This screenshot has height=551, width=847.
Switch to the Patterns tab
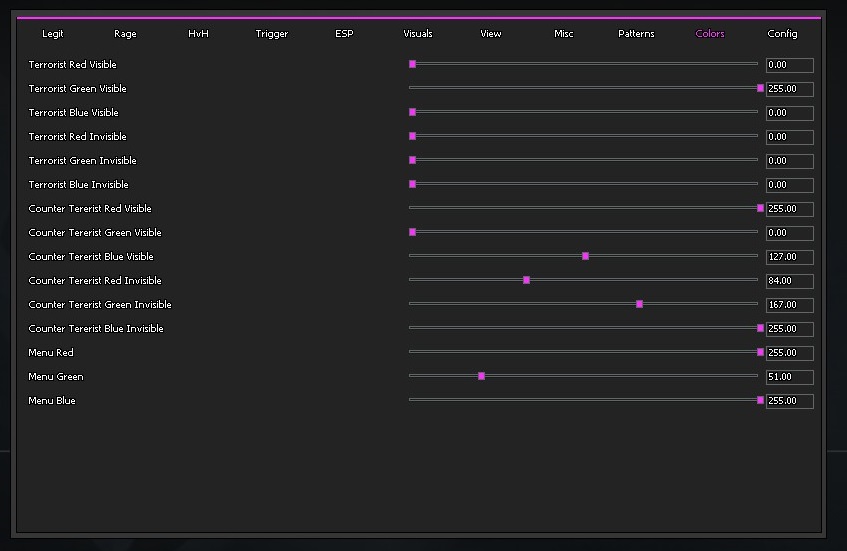point(636,34)
